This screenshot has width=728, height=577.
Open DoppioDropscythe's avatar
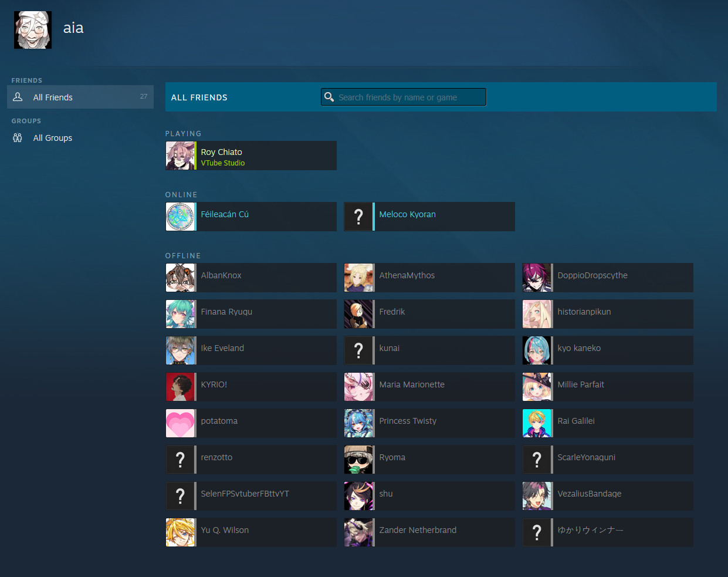tap(537, 278)
